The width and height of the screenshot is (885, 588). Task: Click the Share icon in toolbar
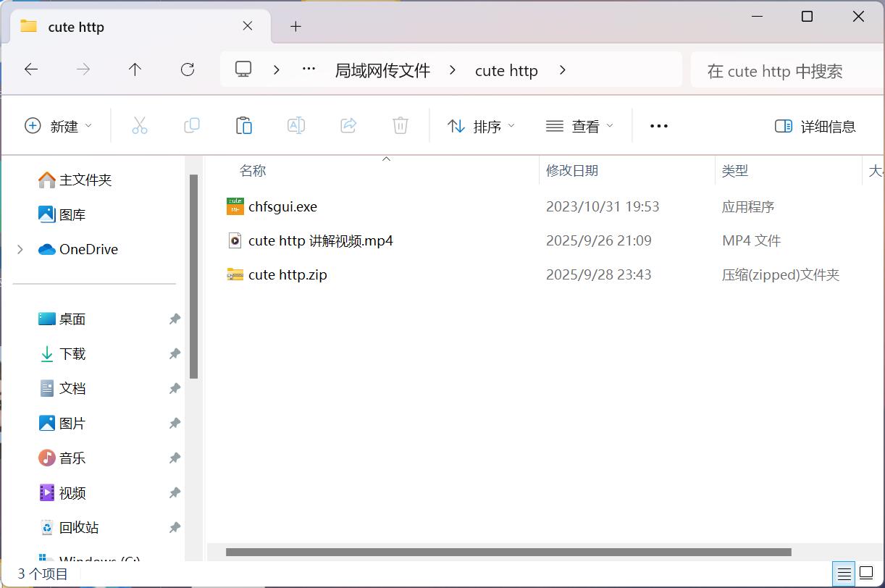(x=348, y=126)
